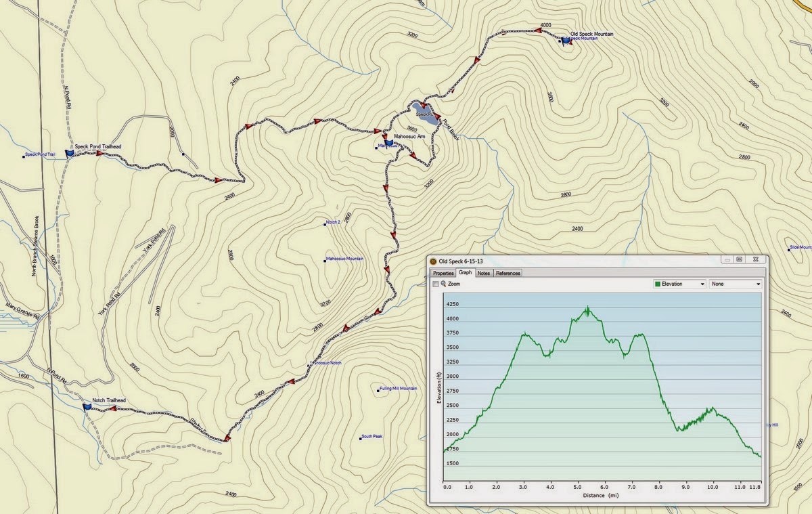The image size is (812, 514).
Task: Click the blue flag at Speck Pond Trailhead
Action: (x=68, y=153)
